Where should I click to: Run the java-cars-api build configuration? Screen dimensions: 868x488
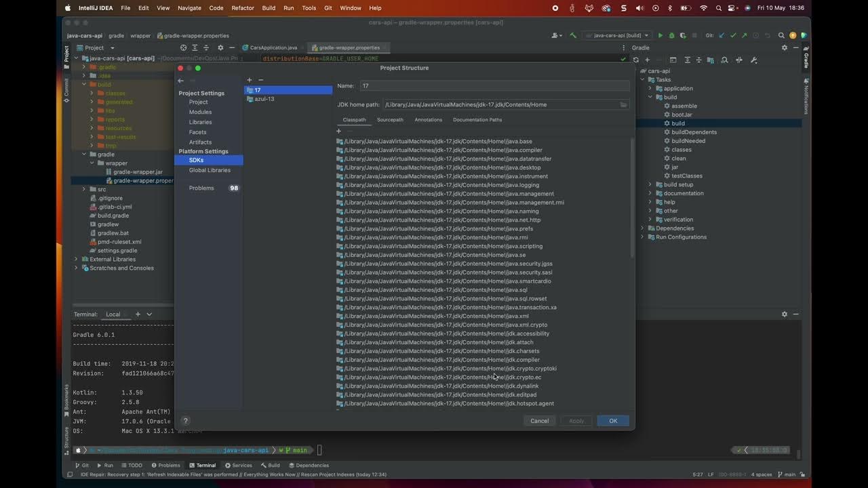click(x=660, y=35)
